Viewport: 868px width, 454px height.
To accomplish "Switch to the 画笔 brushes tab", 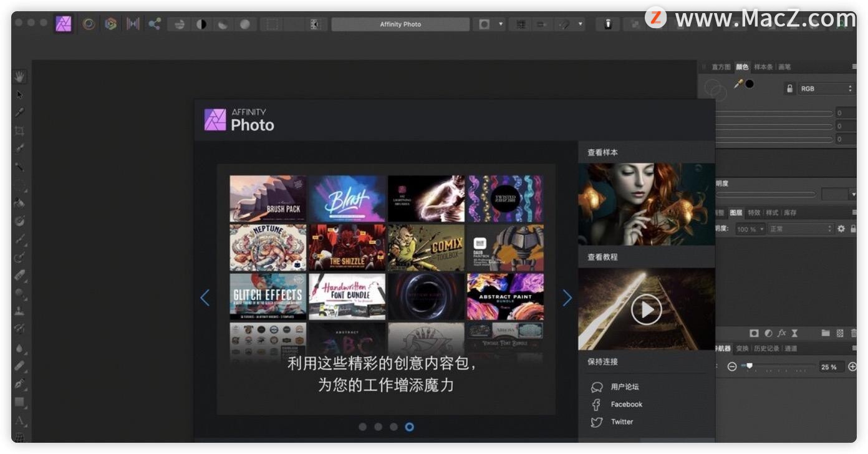I will tap(784, 67).
